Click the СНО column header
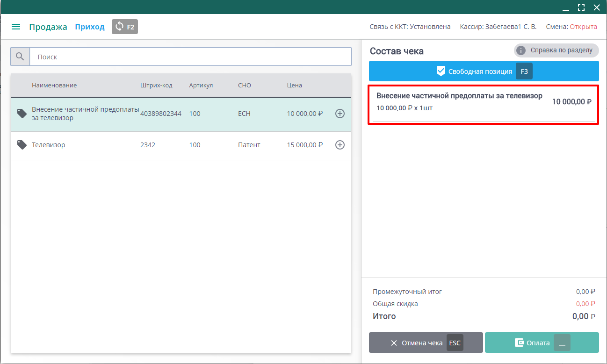607x364 pixels. pos(245,85)
